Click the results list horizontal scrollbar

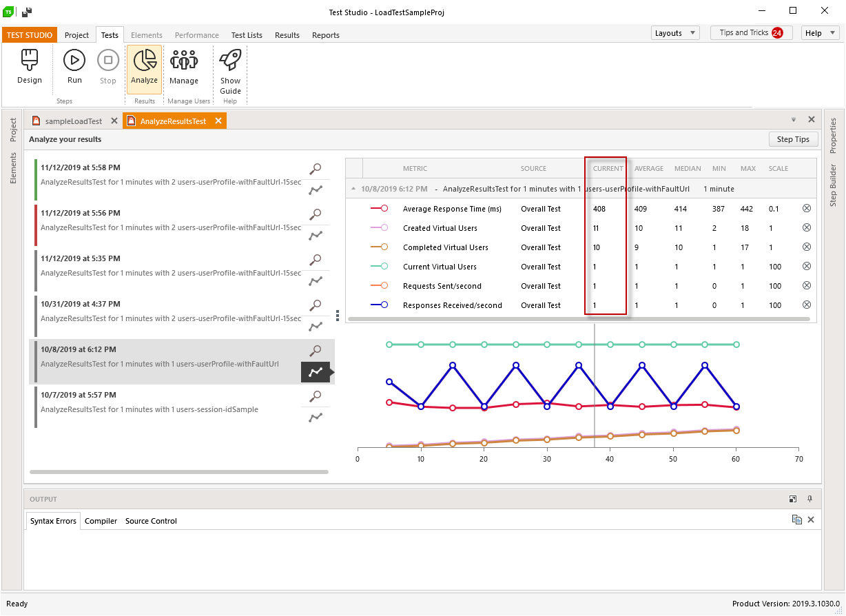pos(179,472)
